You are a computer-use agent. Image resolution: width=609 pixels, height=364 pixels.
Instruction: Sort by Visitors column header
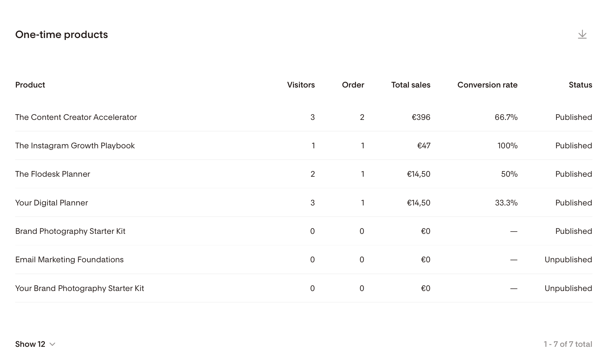pos(301,85)
